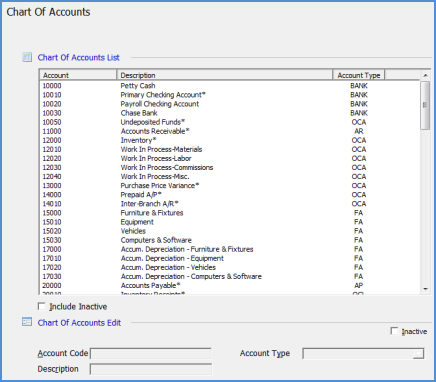Click account number 13000
Viewport: 436px width, 382px height.
pyautogui.click(x=52, y=185)
